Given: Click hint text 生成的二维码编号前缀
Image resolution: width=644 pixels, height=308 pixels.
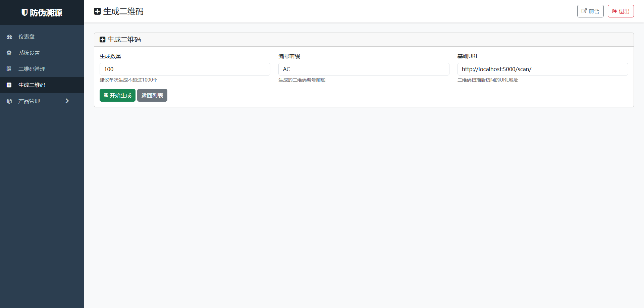Looking at the screenshot, I should point(302,80).
